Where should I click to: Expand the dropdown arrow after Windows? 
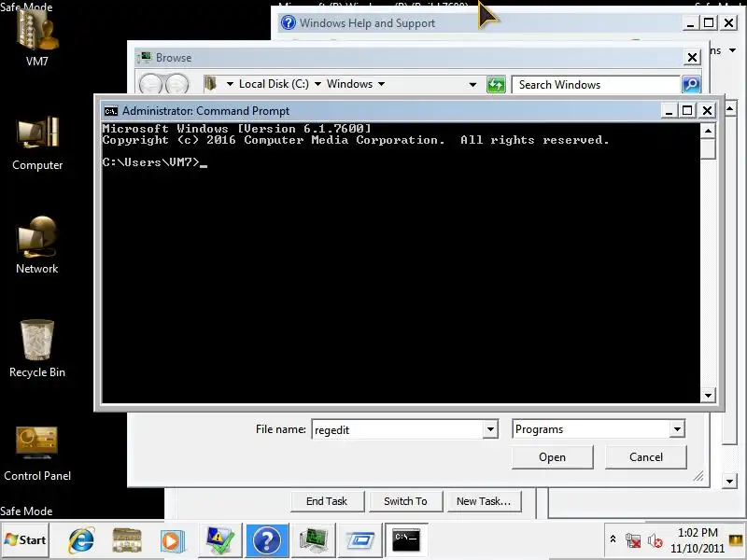pyautogui.click(x=381, y=84)
